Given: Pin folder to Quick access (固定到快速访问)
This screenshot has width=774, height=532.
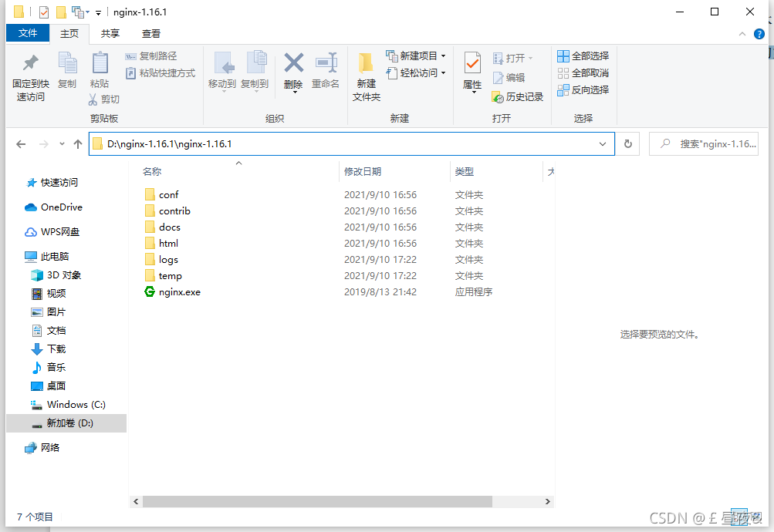Looking at the screenshot, I should pyautogui.click(x=31, y=77).
